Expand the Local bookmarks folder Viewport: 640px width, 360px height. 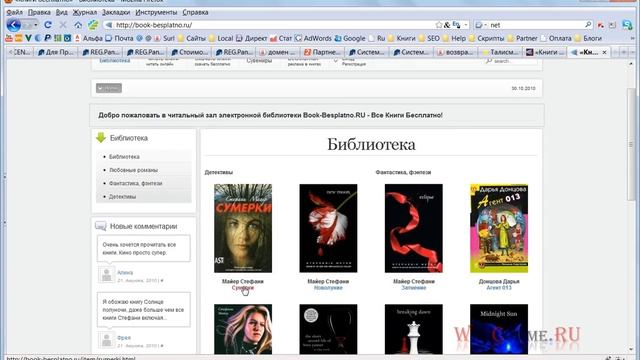221,38
